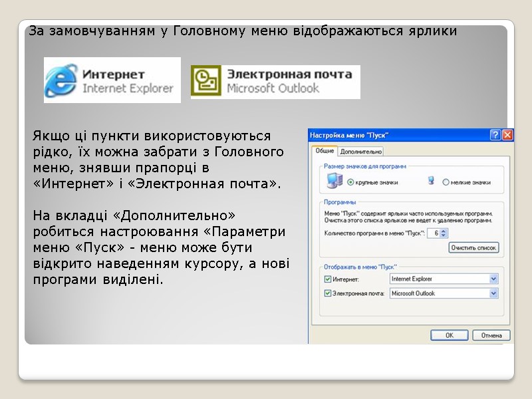Decrease program count with down arrow

443,235
